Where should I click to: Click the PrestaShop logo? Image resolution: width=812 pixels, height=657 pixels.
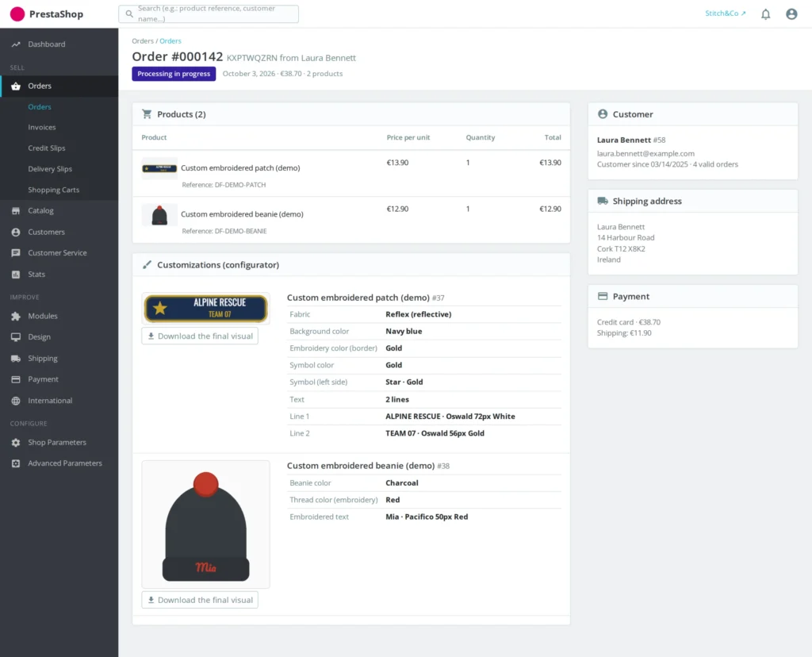click(47, 14)
